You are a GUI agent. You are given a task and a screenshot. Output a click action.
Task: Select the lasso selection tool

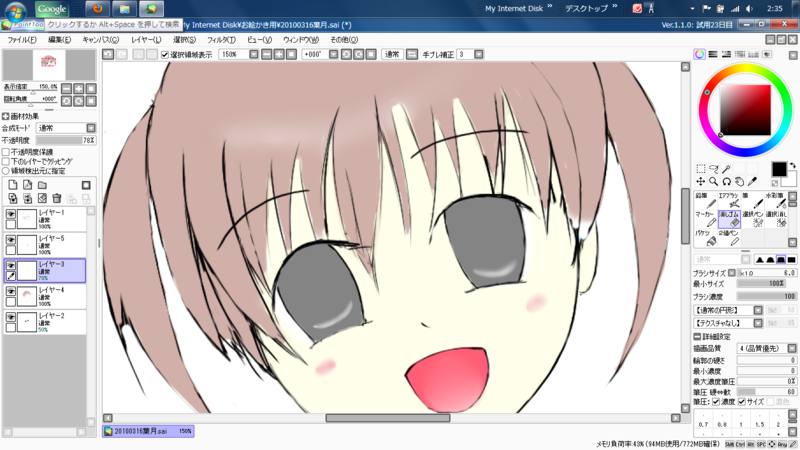click(x=714, y=169)
